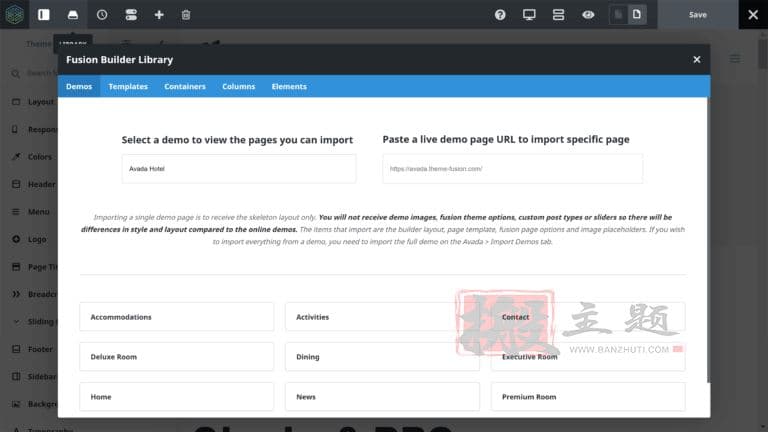768x432 pixels.
Task: Import the News demo page
Action: [x=382, y=397]
